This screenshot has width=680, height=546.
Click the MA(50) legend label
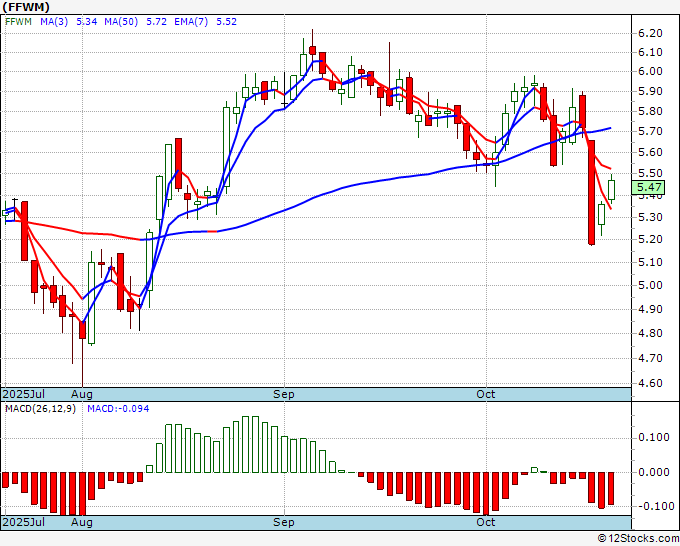tap(121, 22)
